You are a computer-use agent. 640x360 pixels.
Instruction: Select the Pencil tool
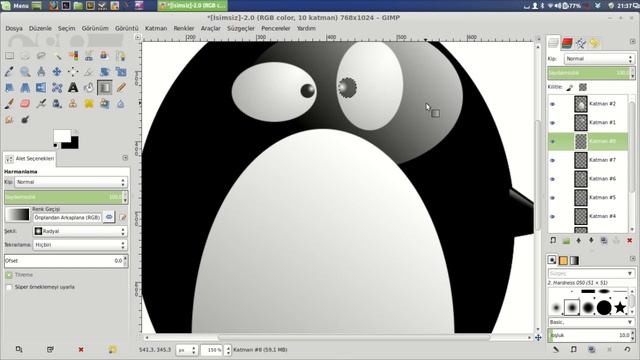tap(121, 88)
